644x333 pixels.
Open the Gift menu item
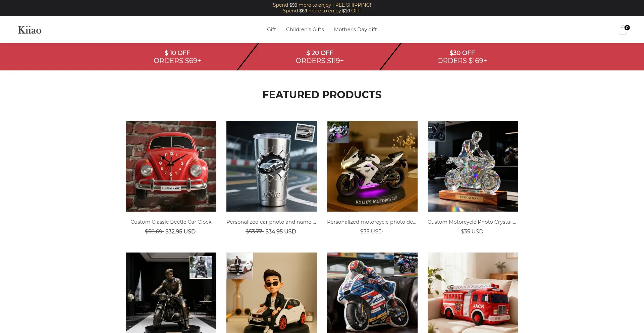click(x=271, y=30)
